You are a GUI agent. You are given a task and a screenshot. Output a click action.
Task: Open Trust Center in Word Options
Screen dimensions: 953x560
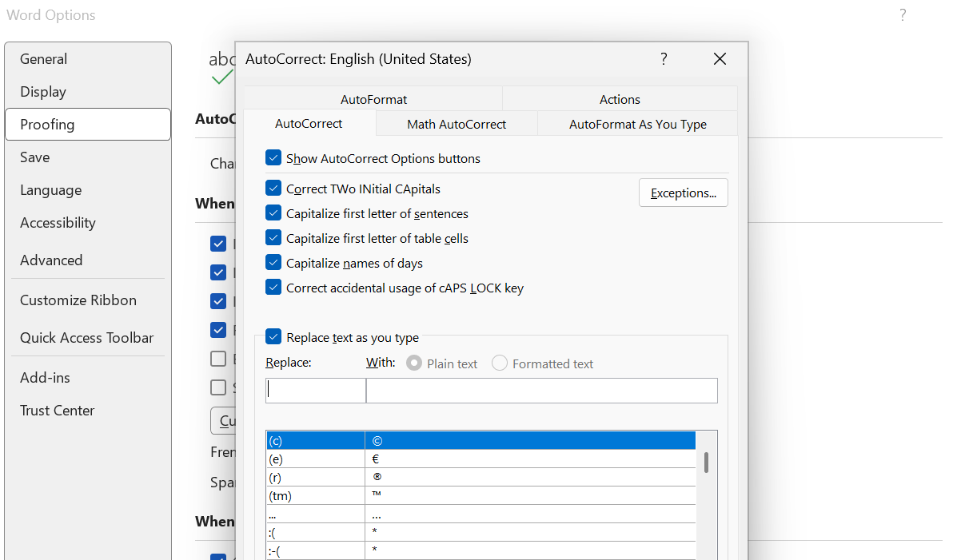pyautogui.click(x=87, y=411)
